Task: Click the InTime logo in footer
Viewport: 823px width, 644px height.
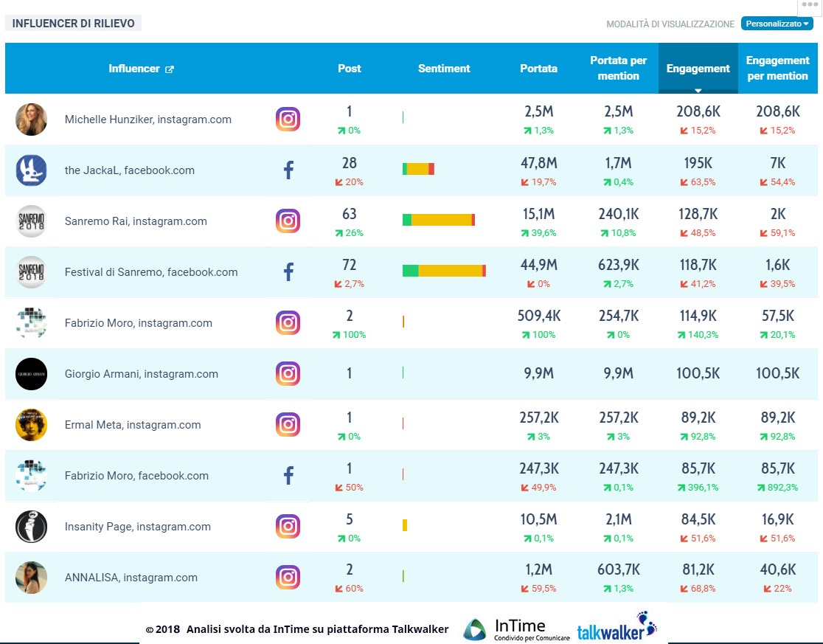Action: point(517,629)
